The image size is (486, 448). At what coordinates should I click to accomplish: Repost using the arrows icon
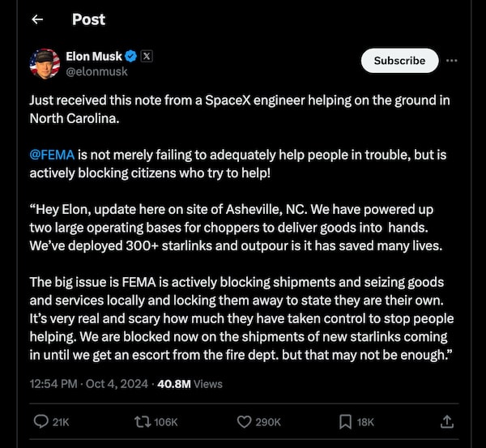142,421
